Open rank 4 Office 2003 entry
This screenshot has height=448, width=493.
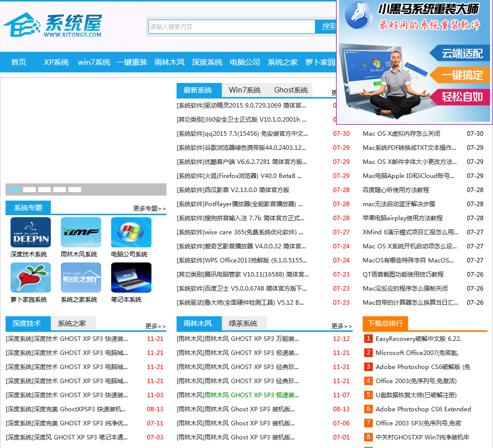click(x=416, y=381)
